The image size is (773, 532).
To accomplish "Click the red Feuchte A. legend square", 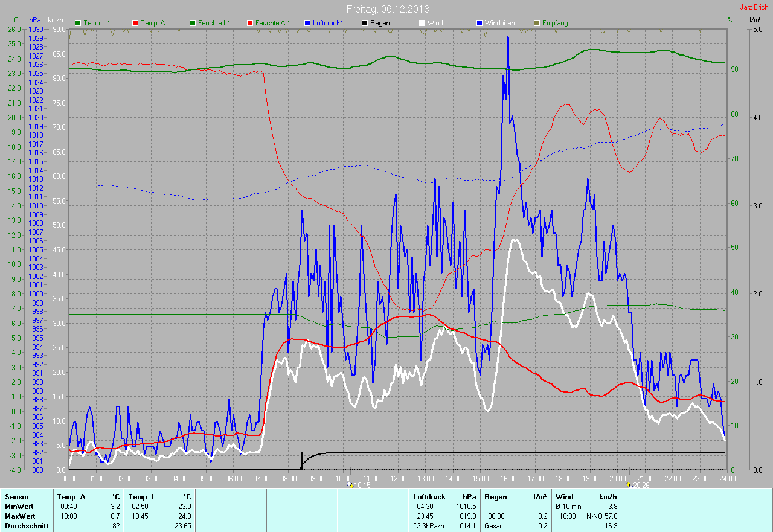I will point(249,23).
